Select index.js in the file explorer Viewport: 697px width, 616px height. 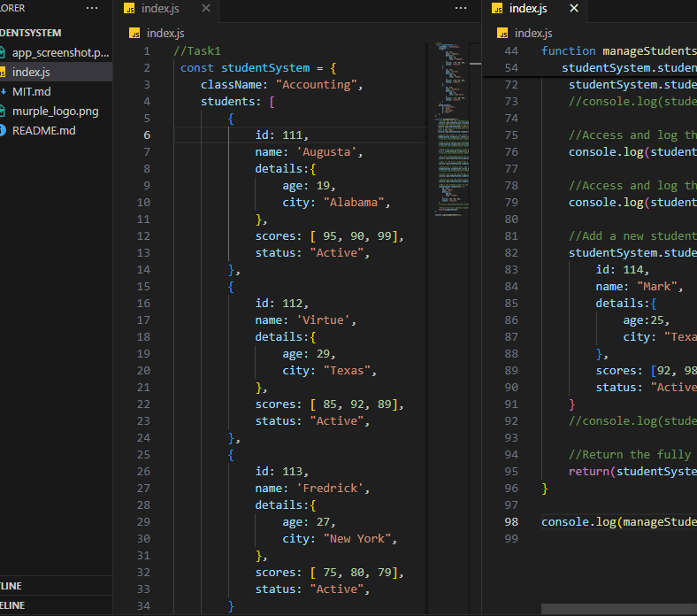click(56, 72)
